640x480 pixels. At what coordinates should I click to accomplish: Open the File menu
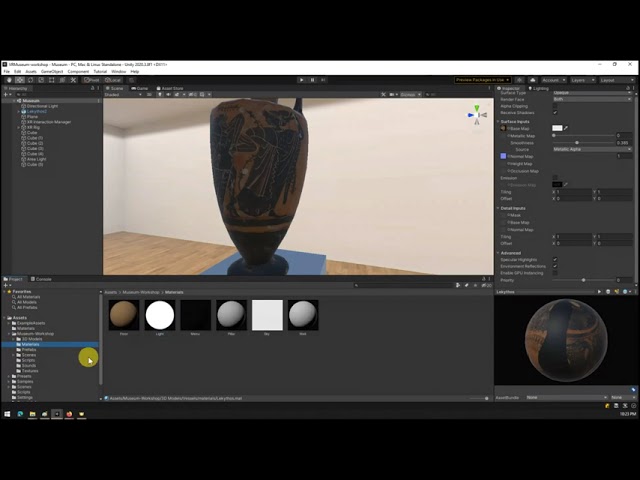(7, 71)
